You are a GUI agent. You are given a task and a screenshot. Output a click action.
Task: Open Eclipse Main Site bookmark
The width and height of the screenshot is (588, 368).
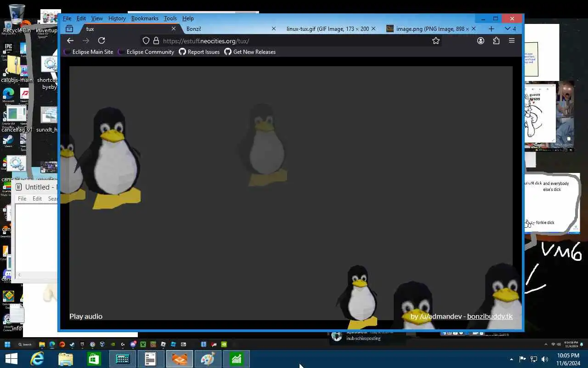click(89, 52)
